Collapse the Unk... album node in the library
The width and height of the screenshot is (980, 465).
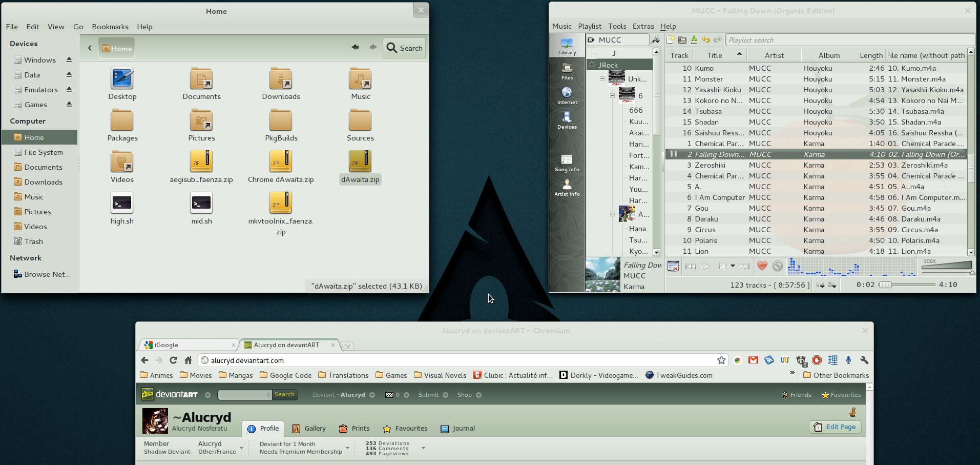(x=602, y=79)
